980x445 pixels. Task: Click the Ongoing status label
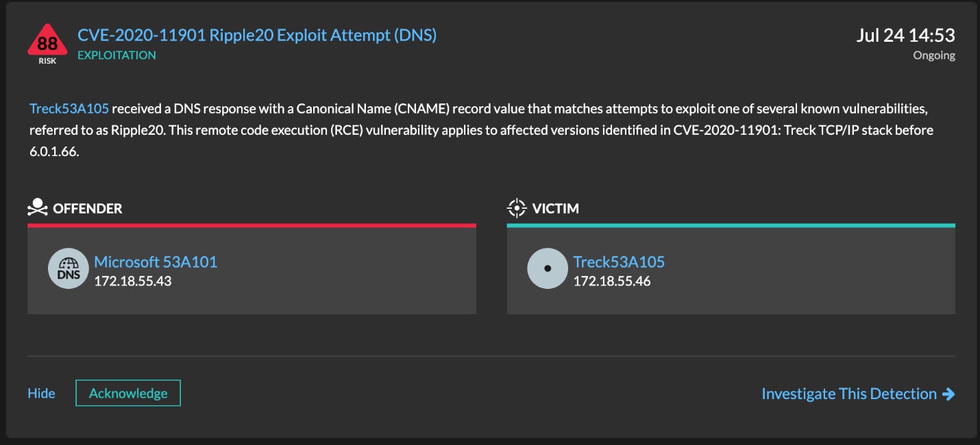934,55
